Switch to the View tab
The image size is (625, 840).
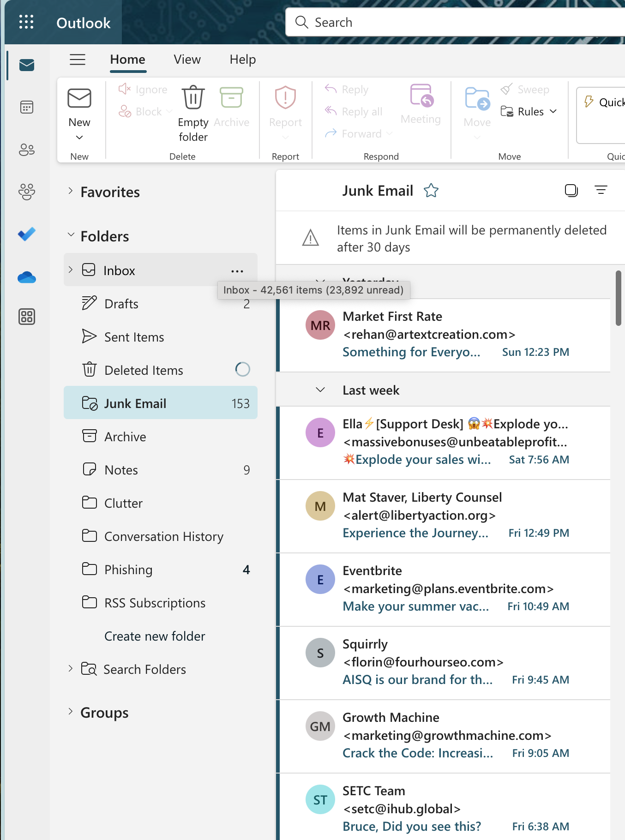[187, 60]
